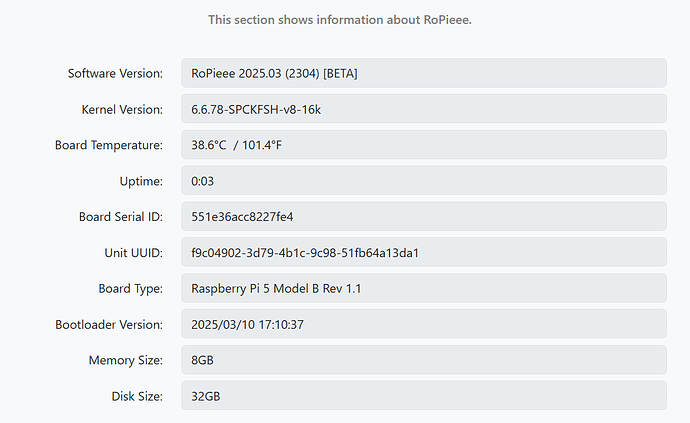
Task: Click the 'This section shows information about RoPieee.' text
Action: tap(340, 20)
